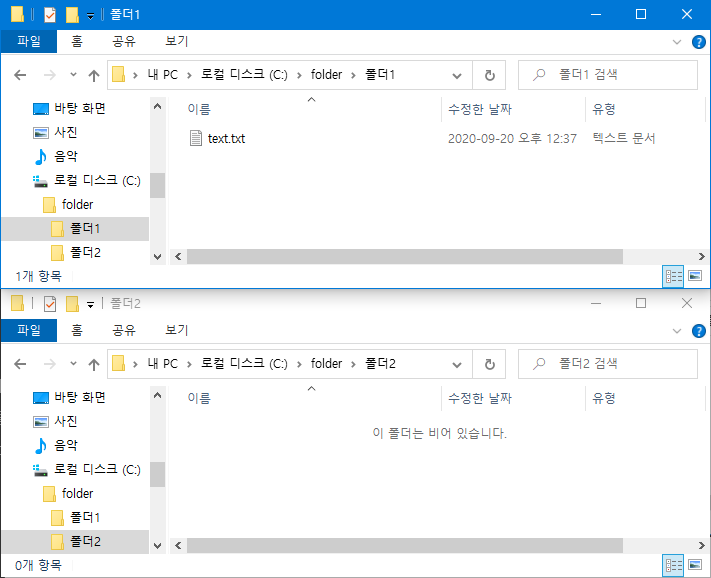Expand the ribbon in 폴더2 window
Viewport: 711px width, 578px height.
[x=677, y=331]
